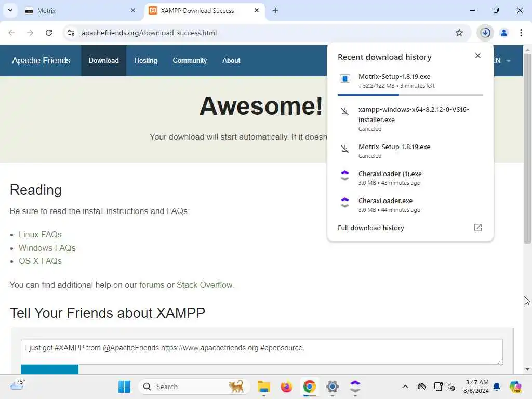The image size is (532, 399).
Task: Click CheraxLoader.exe file icon
Action: 345,203
